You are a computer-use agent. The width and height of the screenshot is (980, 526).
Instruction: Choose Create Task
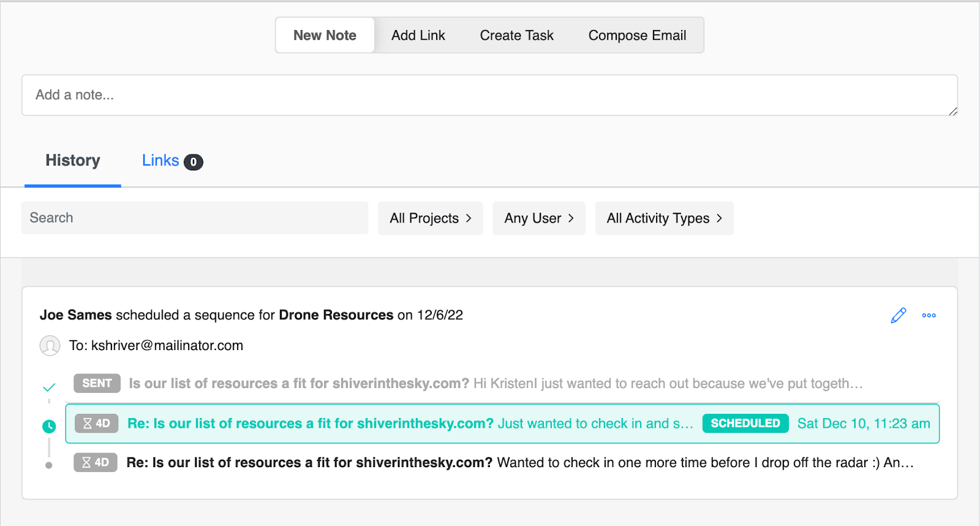point(516,36)
